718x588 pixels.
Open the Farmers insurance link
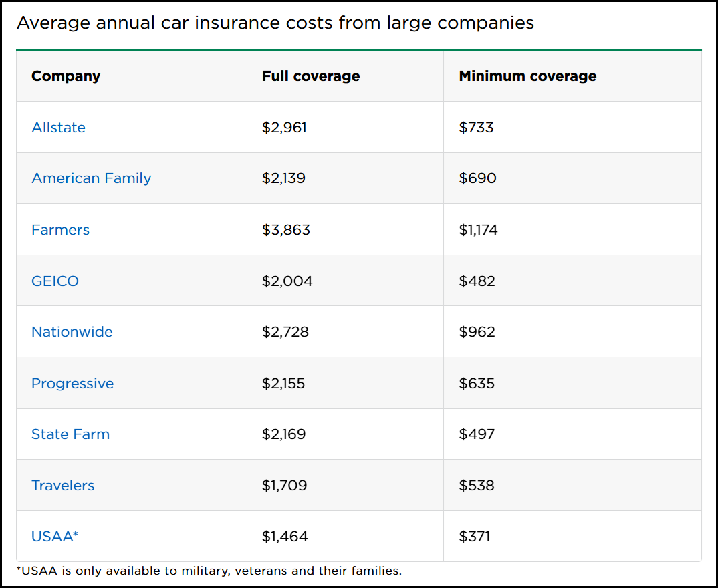pos(60,230)
